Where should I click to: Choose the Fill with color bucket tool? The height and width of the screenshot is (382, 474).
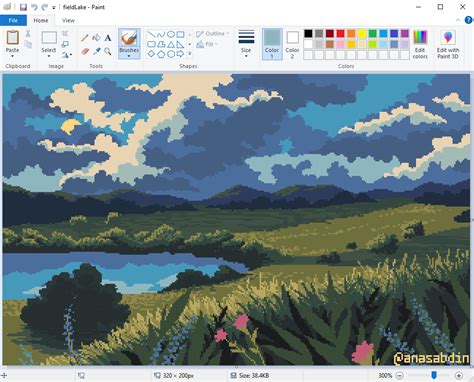(x=96, y=38)
